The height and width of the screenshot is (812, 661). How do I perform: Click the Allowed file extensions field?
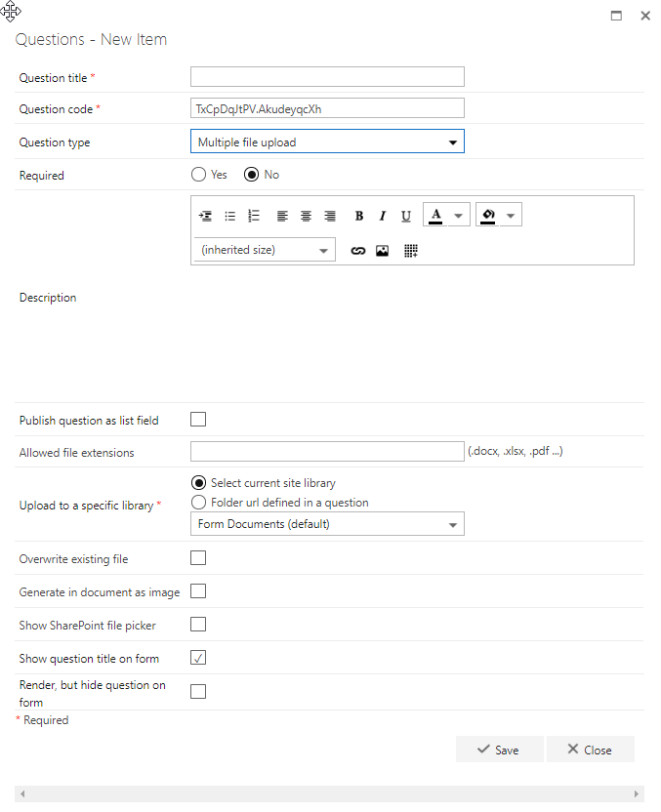[x=327, y=451]
